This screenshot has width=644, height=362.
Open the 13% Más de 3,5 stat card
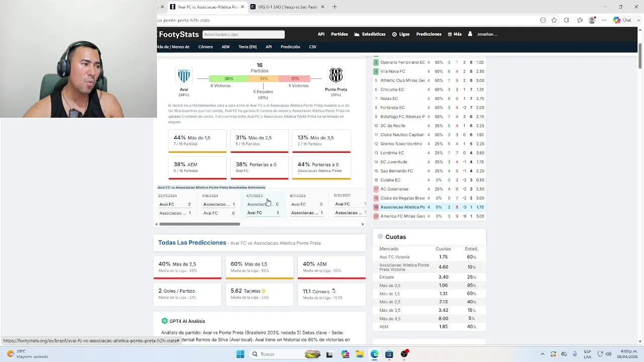pos(321,141)
